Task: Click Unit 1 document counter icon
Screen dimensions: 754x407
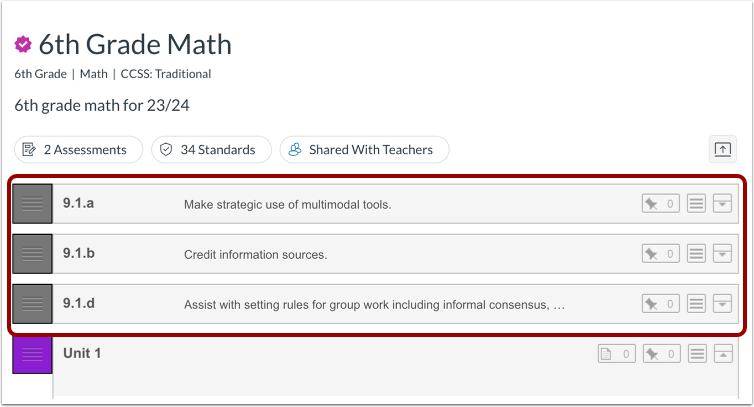Action: 616,353
